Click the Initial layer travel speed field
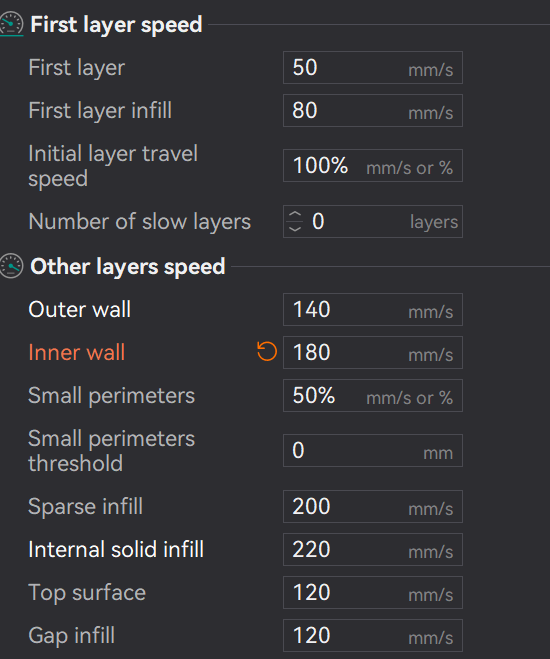This screenshot has width=550, height=659. pos(373,166)
